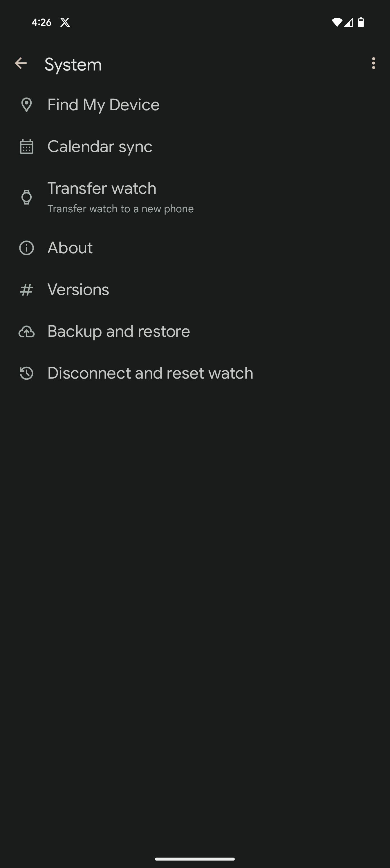390x868 pixels.
Task: Click the info icon next to About
Action: tap(27, 248)
